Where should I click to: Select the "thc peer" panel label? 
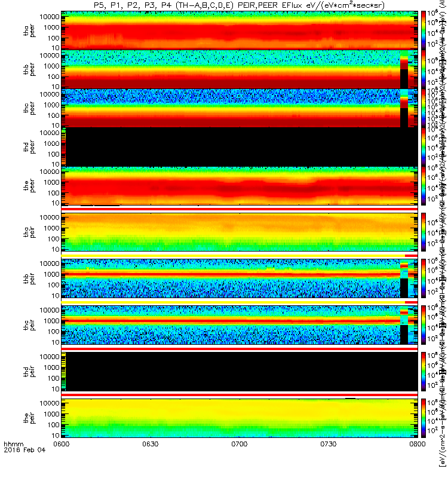coord(29,108)
